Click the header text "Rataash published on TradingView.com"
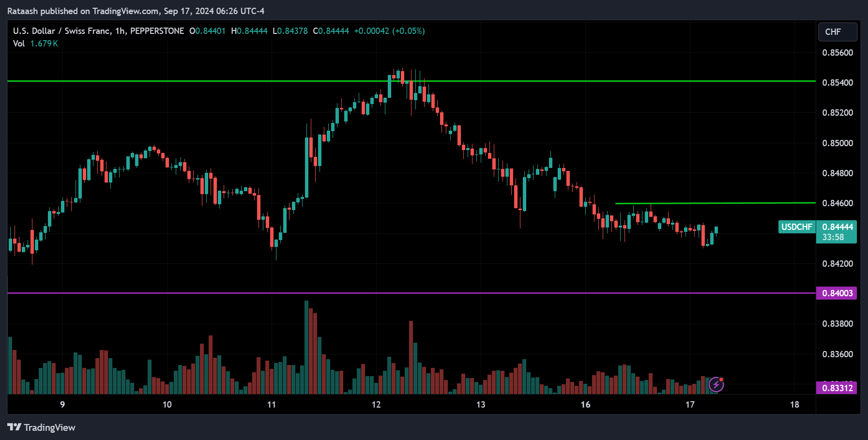Screen dimensions: 868x440 click(x=83, y=11)
